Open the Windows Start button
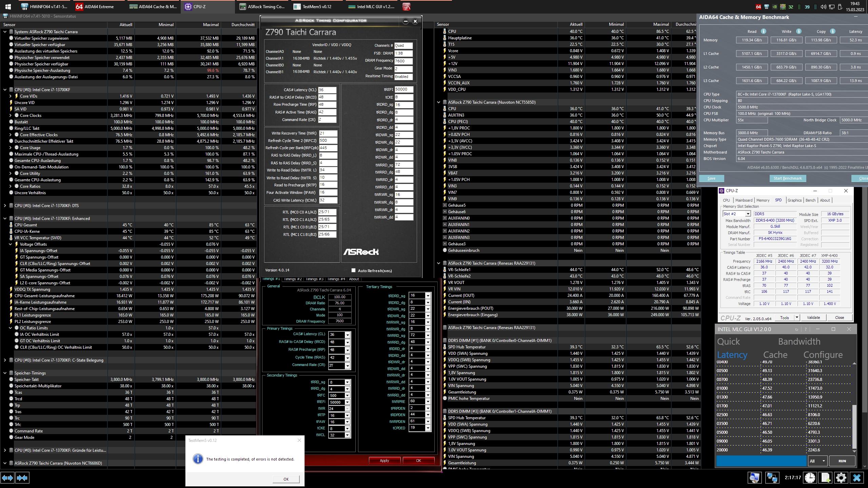Image resolution: width=868 pixels, height=488 pixels. (x=8, y=6)
